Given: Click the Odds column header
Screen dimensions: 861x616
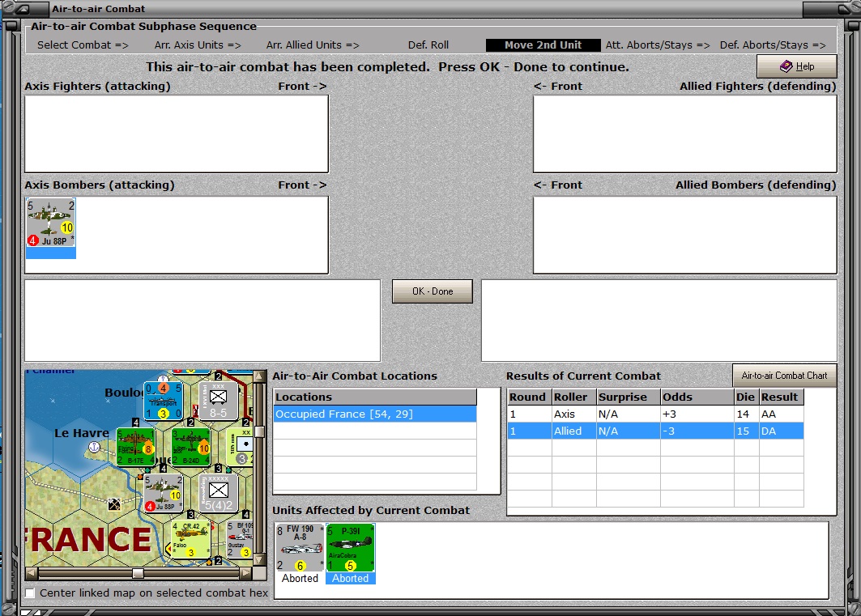Looking at the screenshot, I should point(697,397).
